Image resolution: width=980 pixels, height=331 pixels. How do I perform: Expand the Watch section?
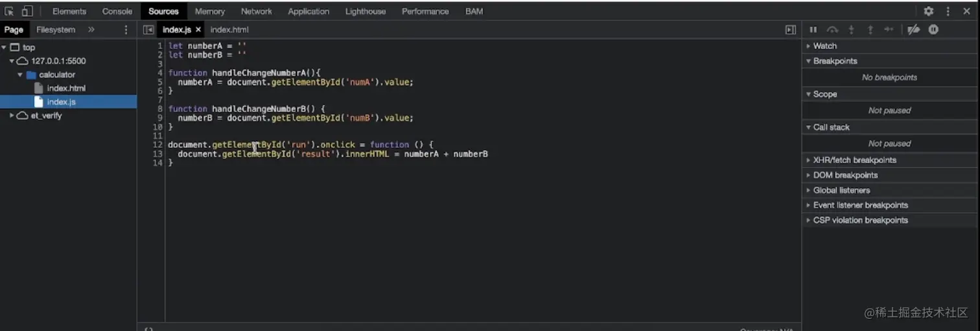click(891, 46)
